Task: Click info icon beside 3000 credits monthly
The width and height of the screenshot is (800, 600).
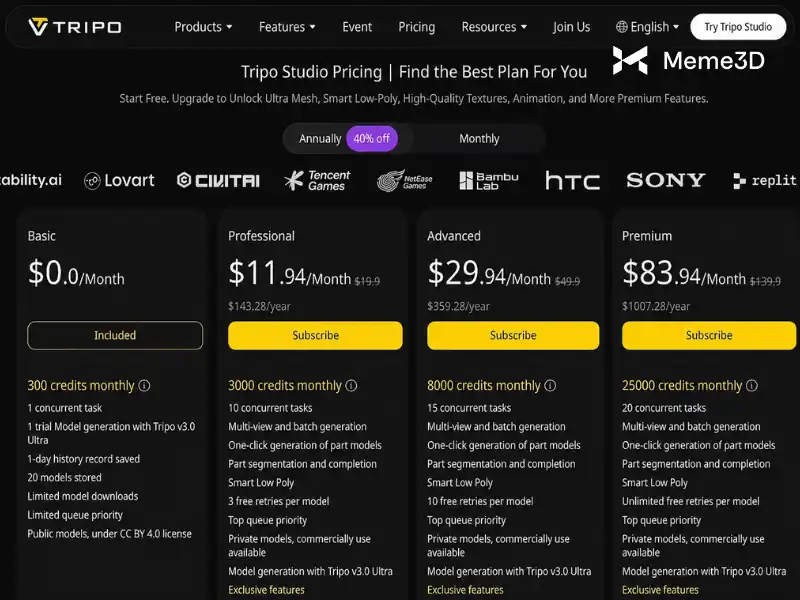Action: click(352, 386)
